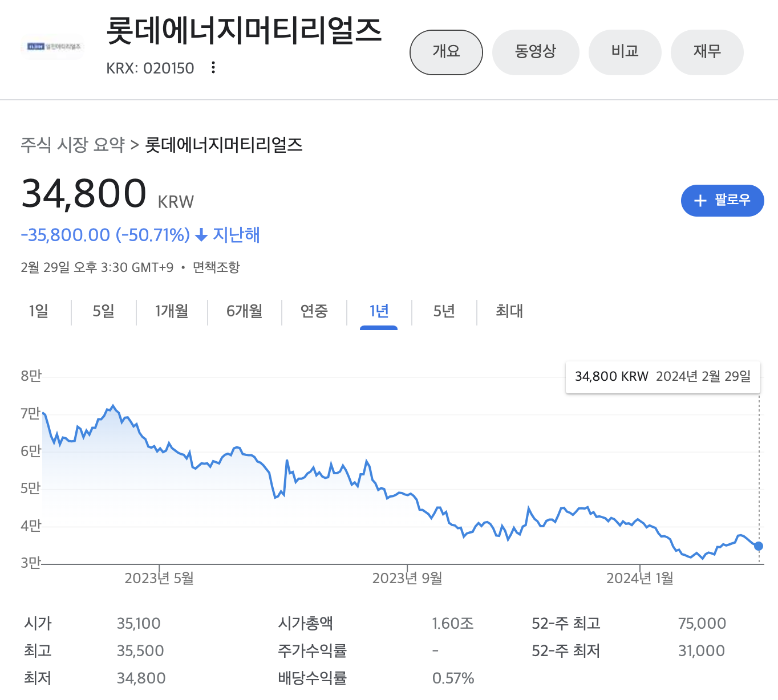The image size is (778, 700).
Task: Click the 52-주 최고 value 75,000
Action: [x=702, y=624]
